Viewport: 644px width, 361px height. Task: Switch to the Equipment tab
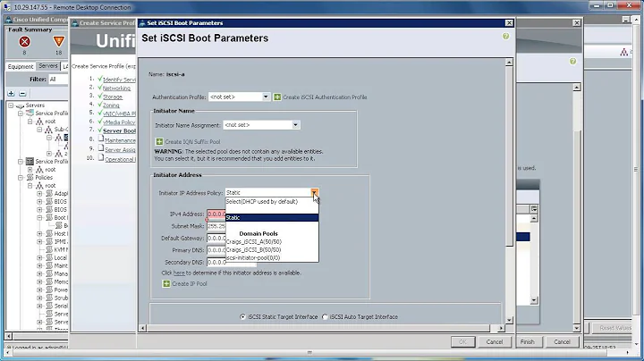[21, 66]
